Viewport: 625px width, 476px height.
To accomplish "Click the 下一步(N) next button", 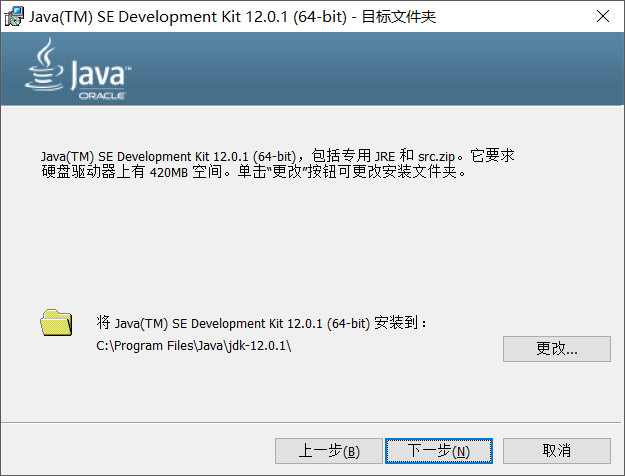I will (439, 451).
